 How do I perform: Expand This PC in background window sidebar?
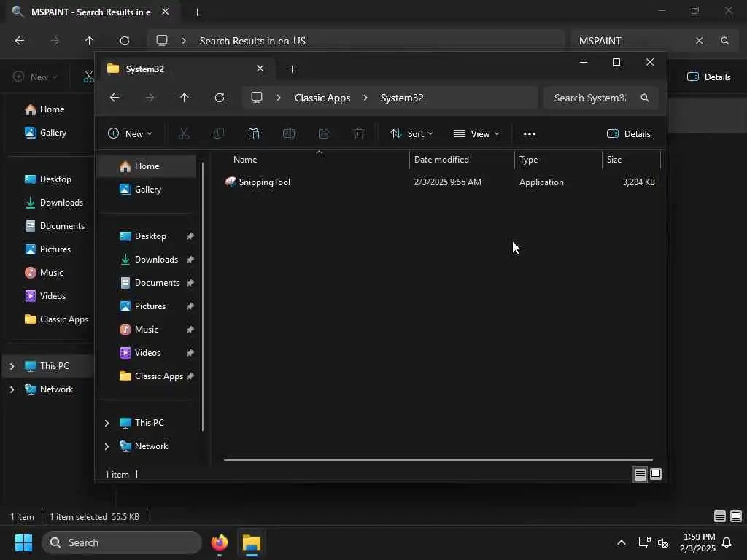coord(12,366)
